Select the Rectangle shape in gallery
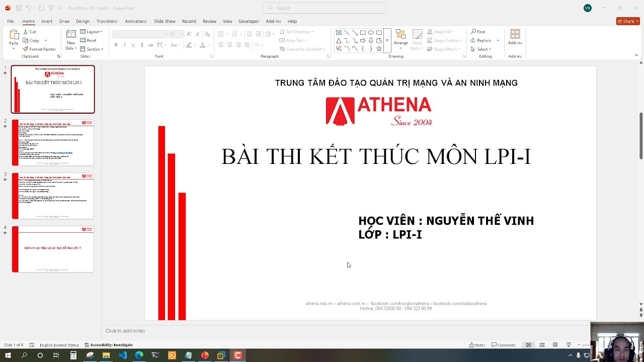The width and height of the screenshot is (644, 362). [363, 32]
